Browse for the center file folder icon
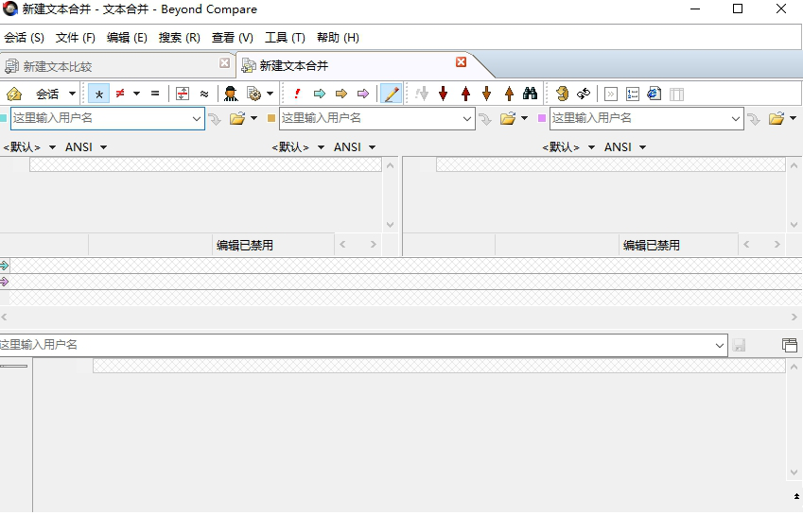The width and height of the screenshot is (803, 532). (x=508, y=119)
